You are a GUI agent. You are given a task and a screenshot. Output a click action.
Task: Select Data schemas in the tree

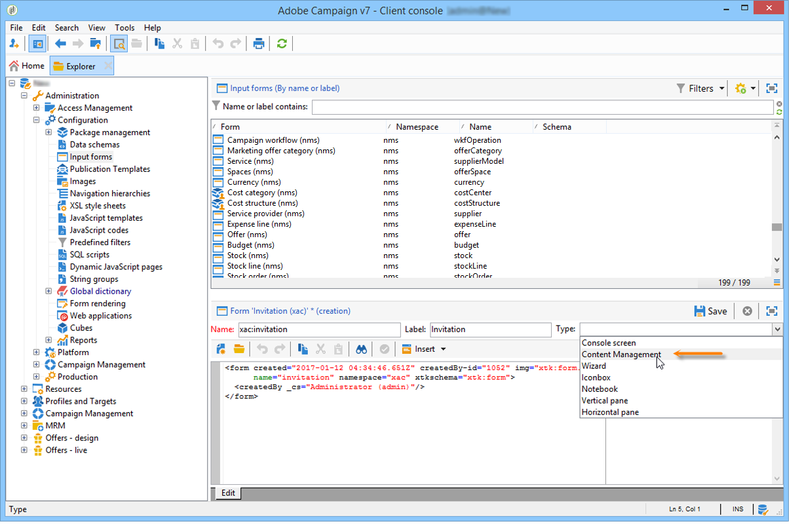tap(94, 145)
